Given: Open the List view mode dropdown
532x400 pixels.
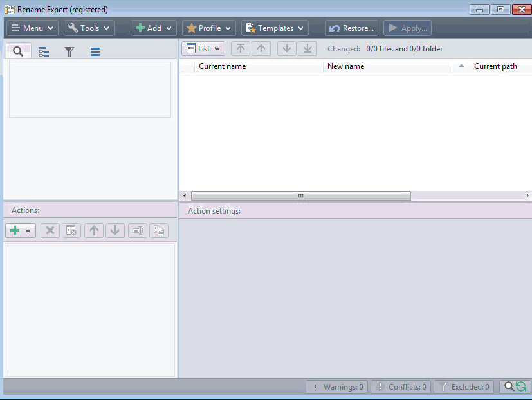Looking at the screenshot, I should (x=203, y=48).
